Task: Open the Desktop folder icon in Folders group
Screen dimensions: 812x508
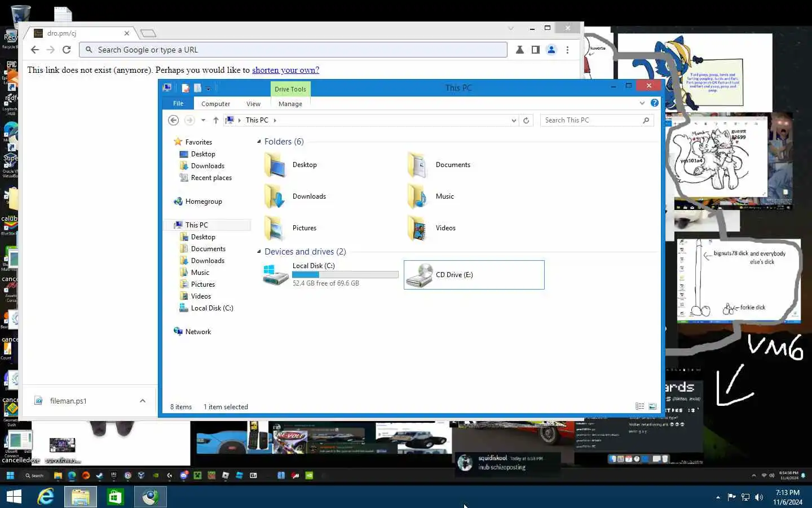Action: [275, 165]
